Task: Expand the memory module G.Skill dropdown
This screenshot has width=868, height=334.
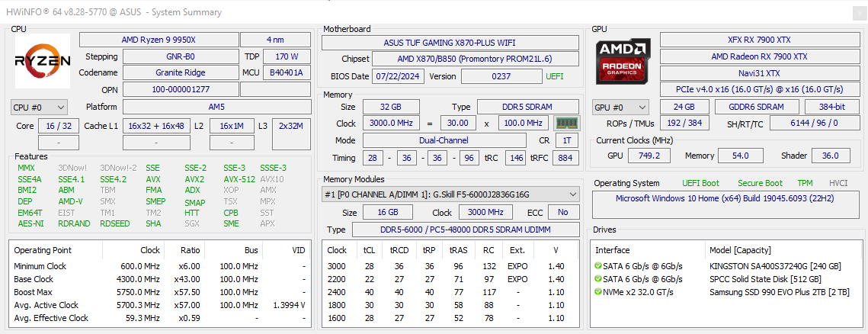Action: (x=450, y=194)
